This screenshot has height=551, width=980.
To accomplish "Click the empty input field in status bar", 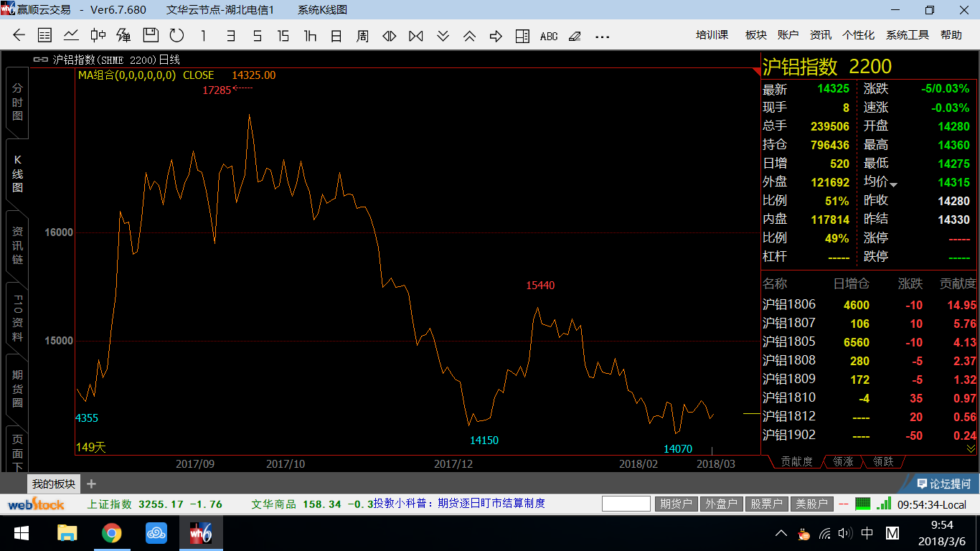I will pos(626,504).
